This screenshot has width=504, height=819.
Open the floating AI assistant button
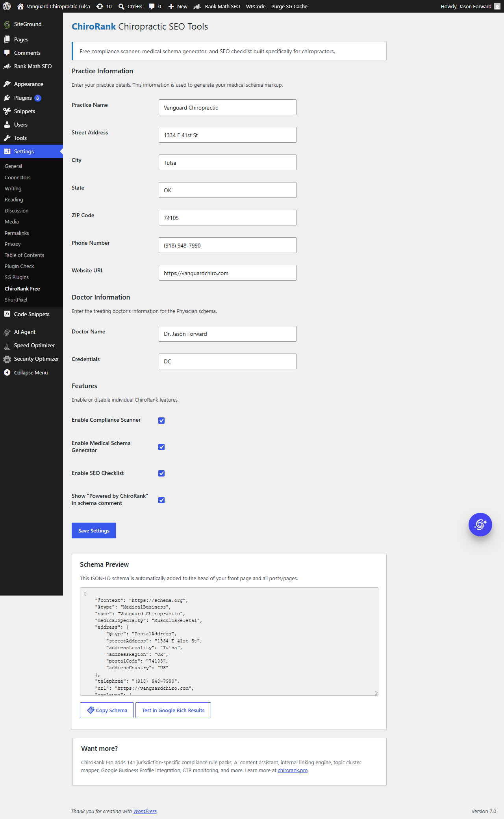480,525
